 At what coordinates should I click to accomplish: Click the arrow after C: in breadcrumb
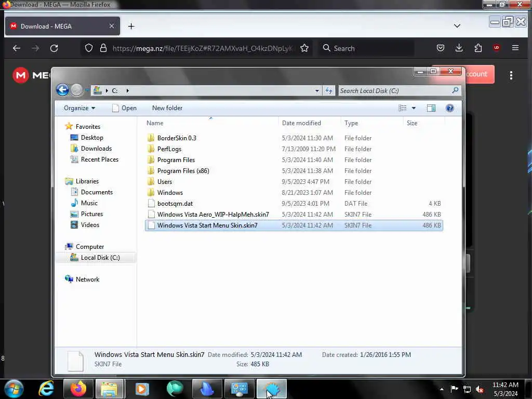[128, 90]
